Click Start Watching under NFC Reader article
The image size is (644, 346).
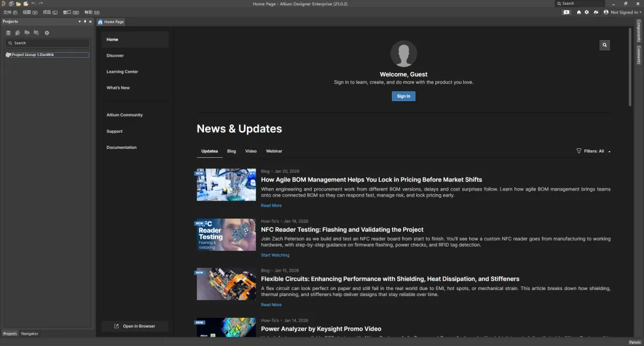(275, 255)
